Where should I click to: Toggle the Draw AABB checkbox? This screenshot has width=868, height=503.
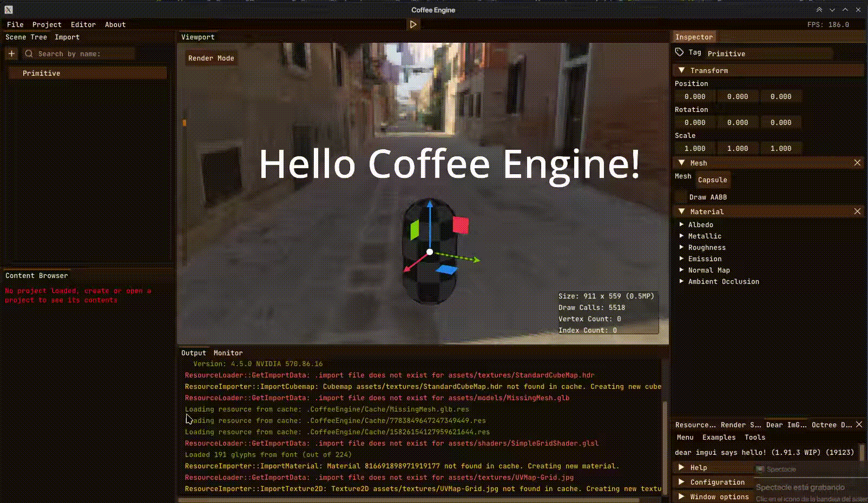coord(681,197)
